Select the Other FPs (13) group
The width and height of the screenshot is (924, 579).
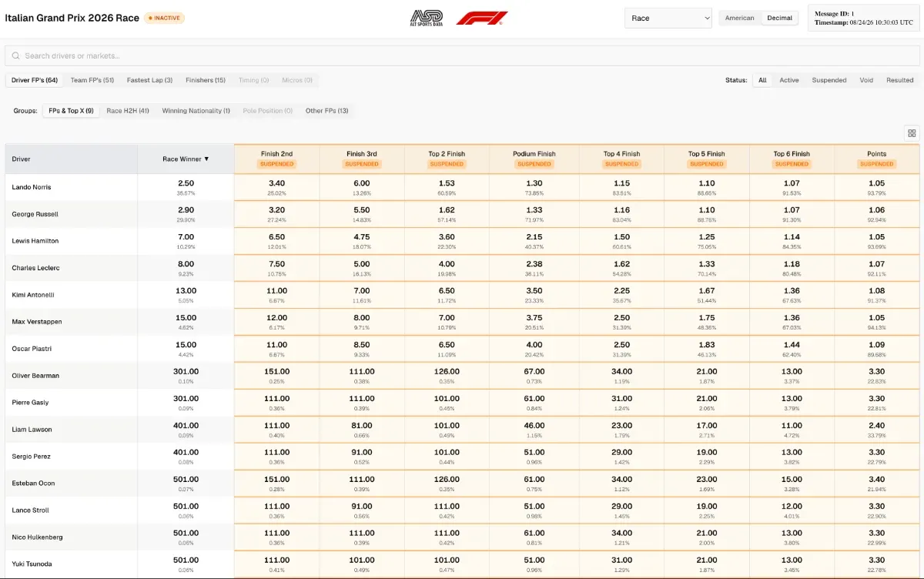coord(326,111)
